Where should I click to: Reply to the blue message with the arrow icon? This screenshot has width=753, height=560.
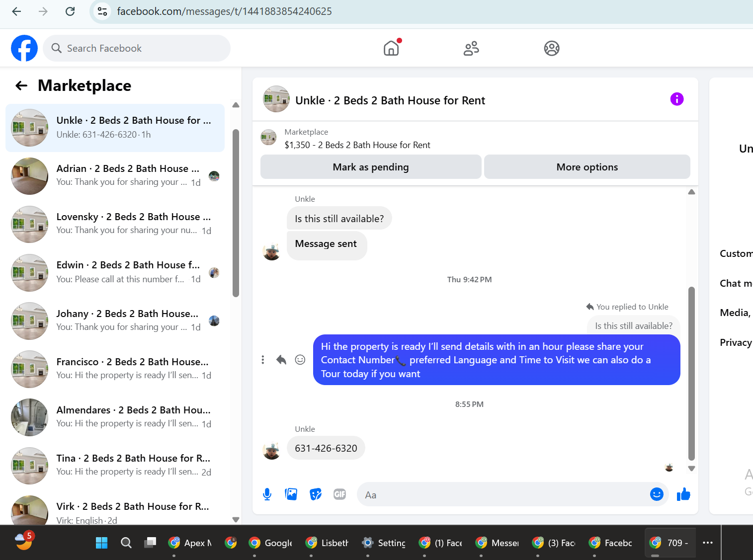coord(281,360)
